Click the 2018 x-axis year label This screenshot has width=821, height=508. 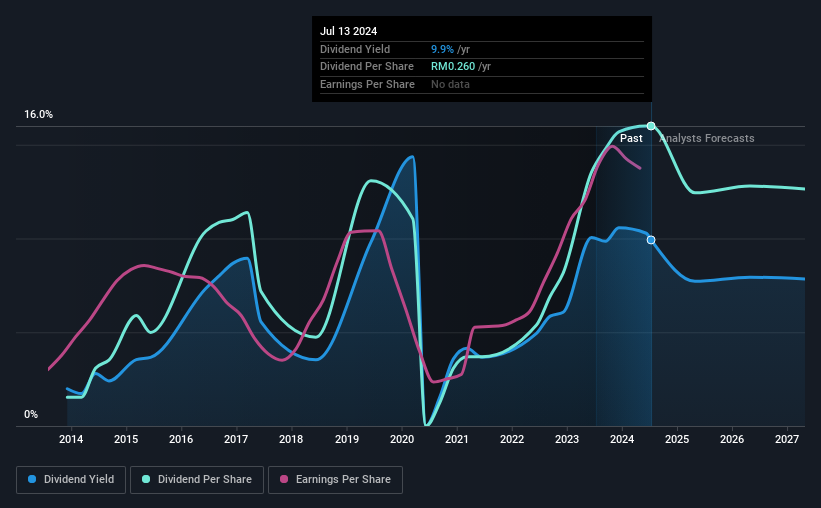[291, 439]
